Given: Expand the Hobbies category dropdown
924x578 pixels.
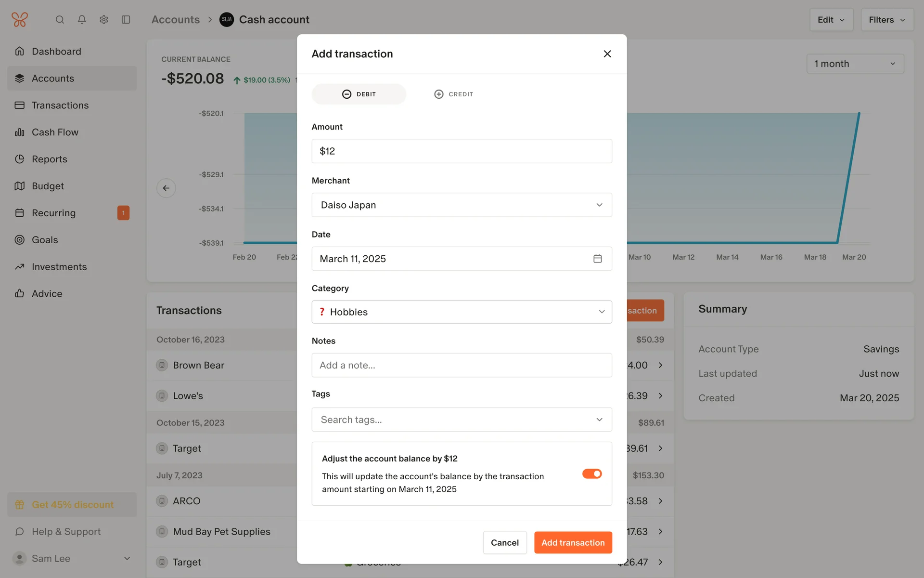Looking at the screenshot, I should (x=462, y=312).
